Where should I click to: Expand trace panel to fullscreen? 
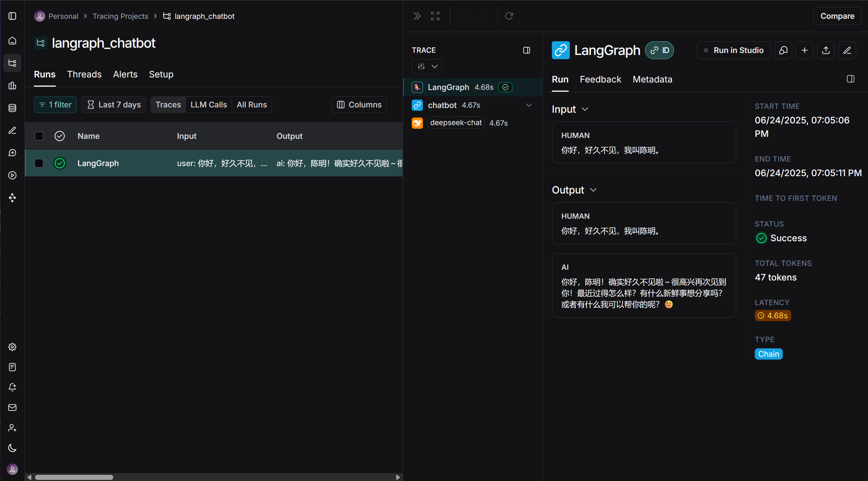click(x=435, y=16)
